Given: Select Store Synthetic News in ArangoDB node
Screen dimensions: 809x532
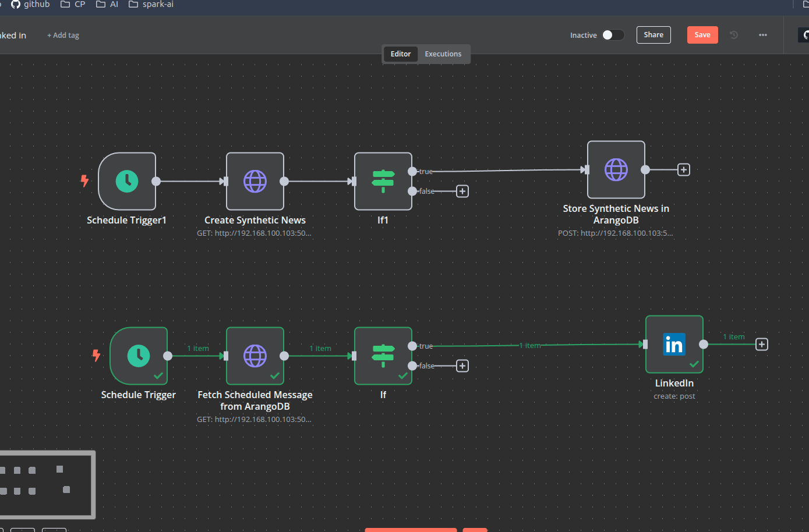Looking at the screenshot, I should pos(616,169).
